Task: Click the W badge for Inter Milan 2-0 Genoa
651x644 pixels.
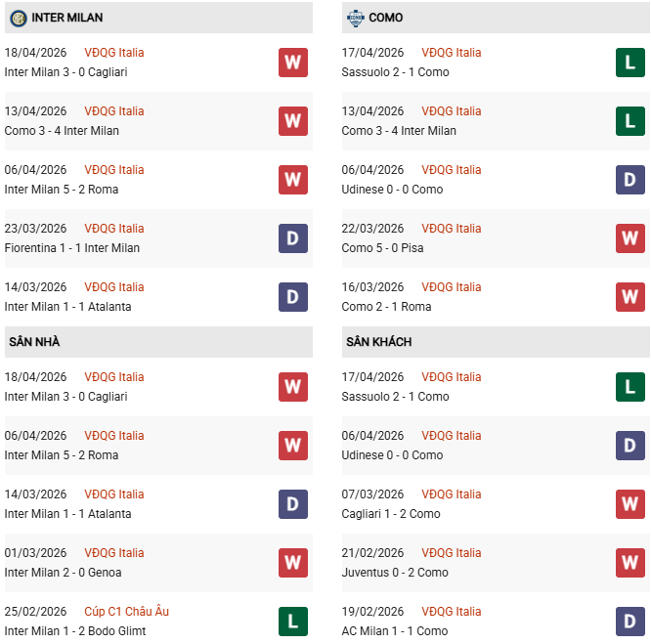Action: coord(293,563)
